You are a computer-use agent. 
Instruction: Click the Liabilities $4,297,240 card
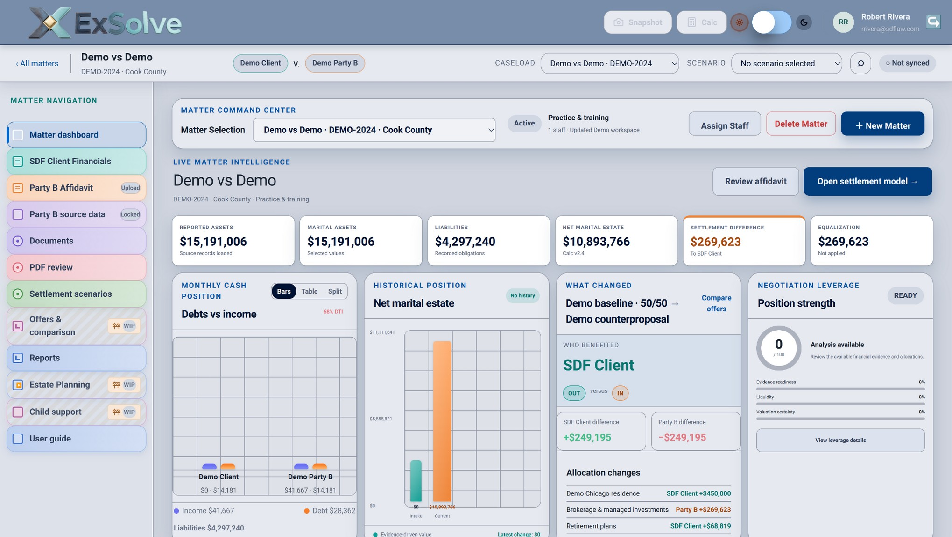pyautogui.click(x=489, y=241)
